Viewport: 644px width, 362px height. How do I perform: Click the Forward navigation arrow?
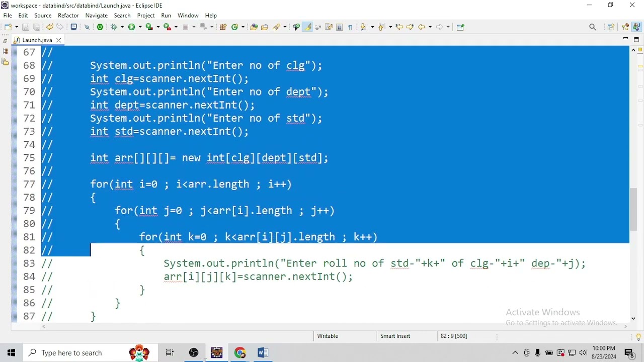point(440,27)
